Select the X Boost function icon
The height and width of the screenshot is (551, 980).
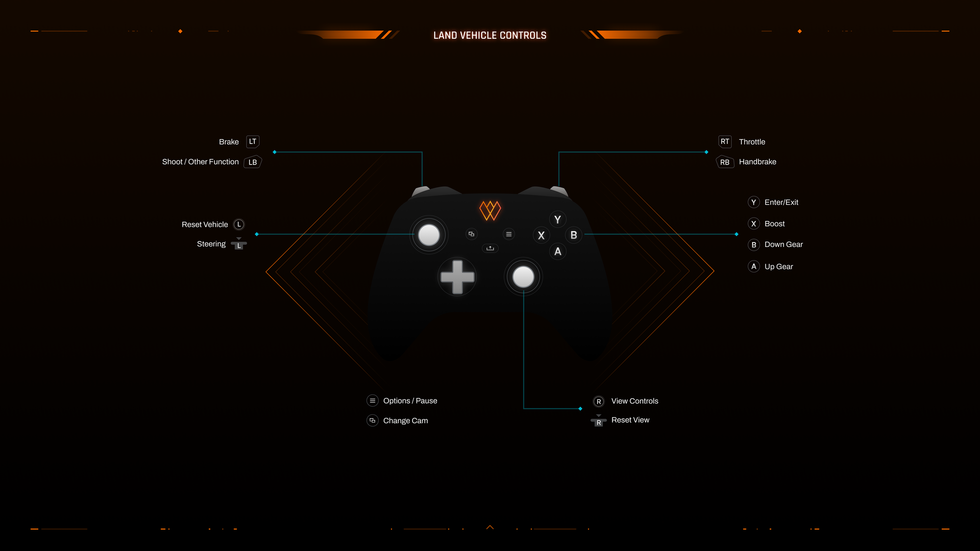(x=753, y=223)
